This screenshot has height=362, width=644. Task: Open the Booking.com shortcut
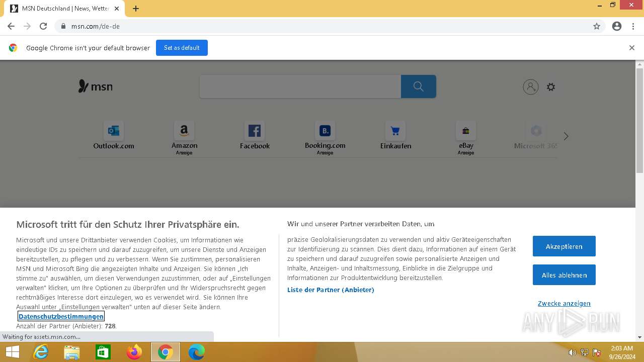click(x=325, y=137)
